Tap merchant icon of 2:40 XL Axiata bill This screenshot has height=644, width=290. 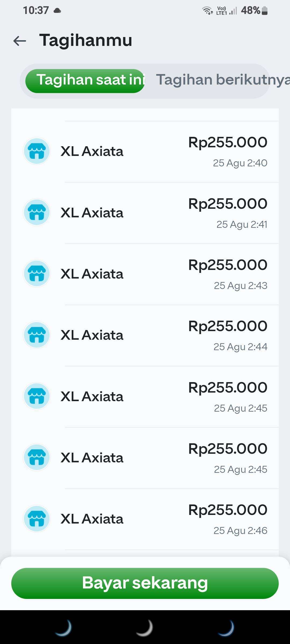(x=37, y=151)
